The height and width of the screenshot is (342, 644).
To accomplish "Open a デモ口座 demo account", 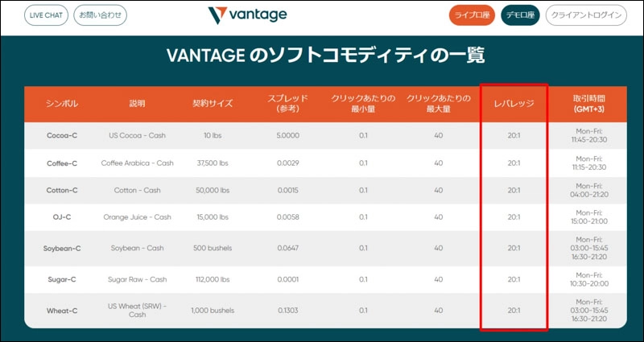I will [520, 15].
